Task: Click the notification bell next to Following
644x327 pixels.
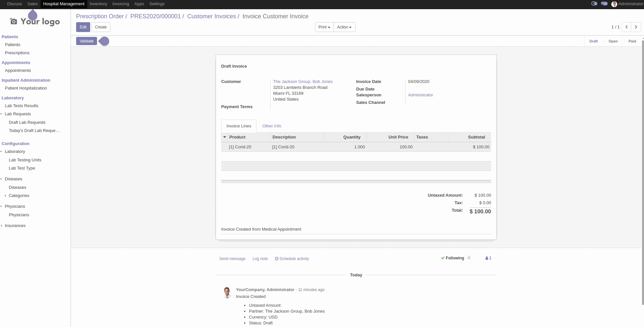Action: (469, 258)
